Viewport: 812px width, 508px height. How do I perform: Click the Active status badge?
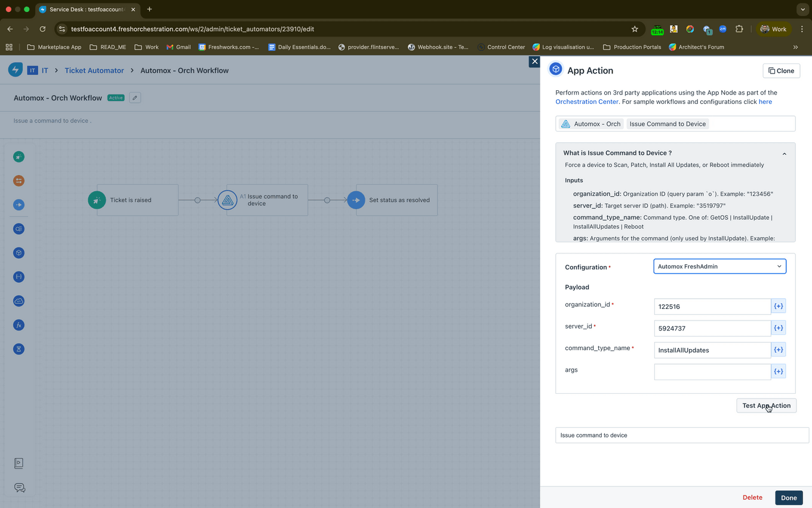(116, 97)
